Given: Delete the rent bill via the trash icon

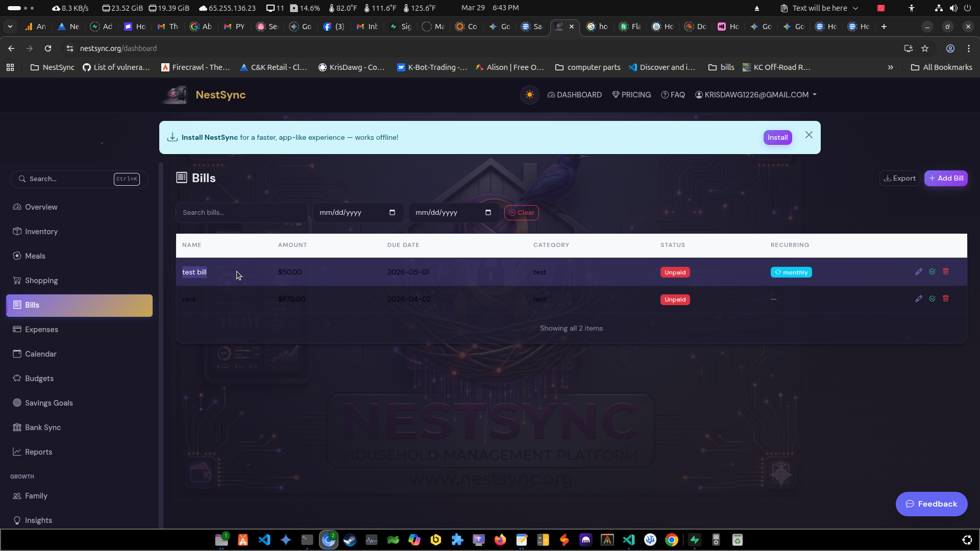Looking at the screenshot, I should [x=946, y=299].
